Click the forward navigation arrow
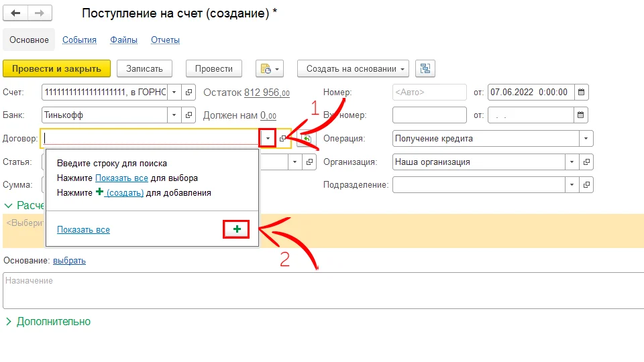The width and height of the screenshot is (644, 362). (x=40, y=13)
